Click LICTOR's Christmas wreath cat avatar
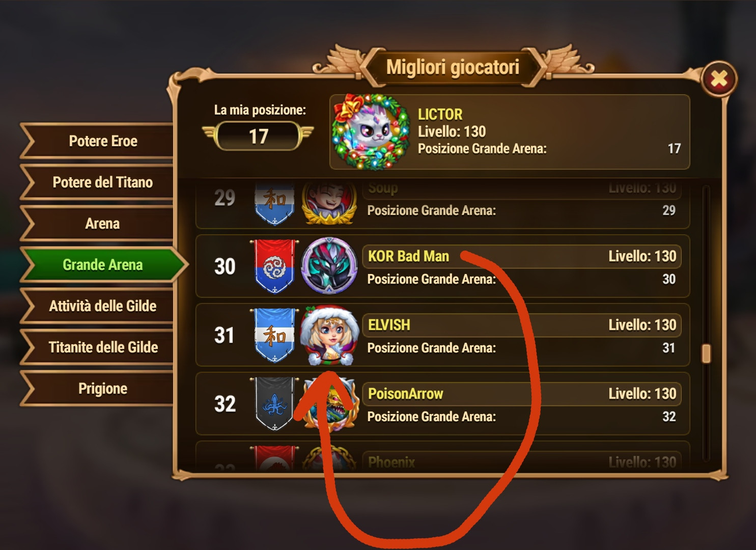The image size is (756, 550). [370, 132]
